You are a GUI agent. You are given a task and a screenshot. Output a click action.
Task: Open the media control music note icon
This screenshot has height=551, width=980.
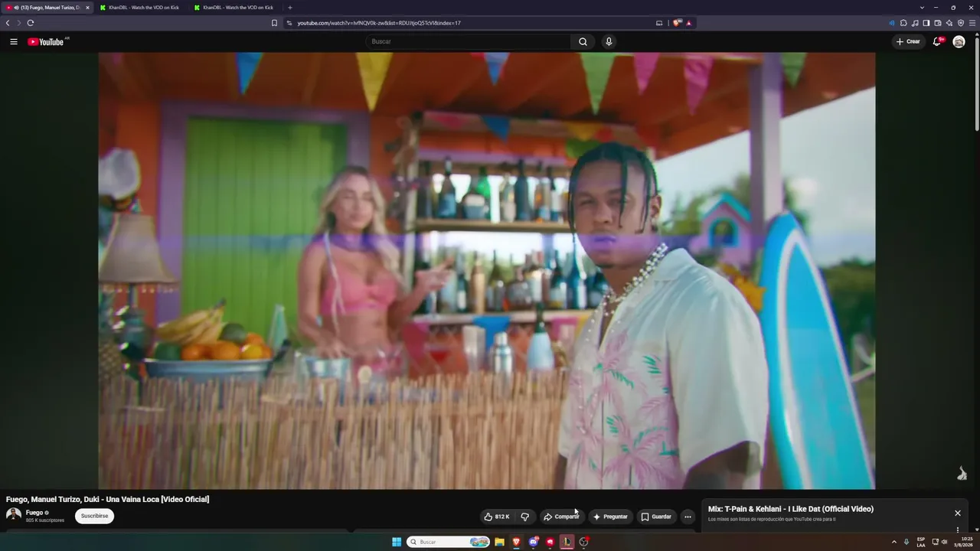point(915,23)
